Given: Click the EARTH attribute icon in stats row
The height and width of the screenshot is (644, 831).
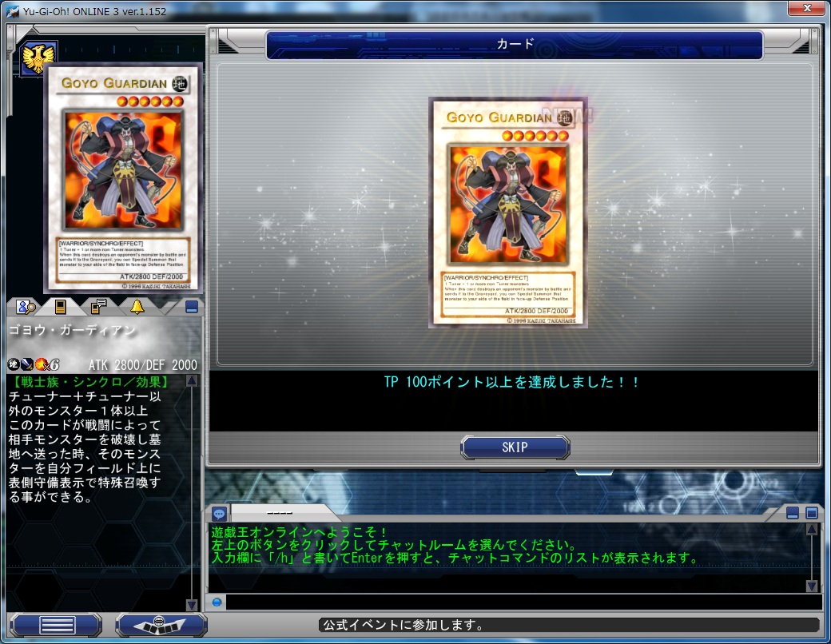Looking at the screenshot, I should tap(14, 364).
